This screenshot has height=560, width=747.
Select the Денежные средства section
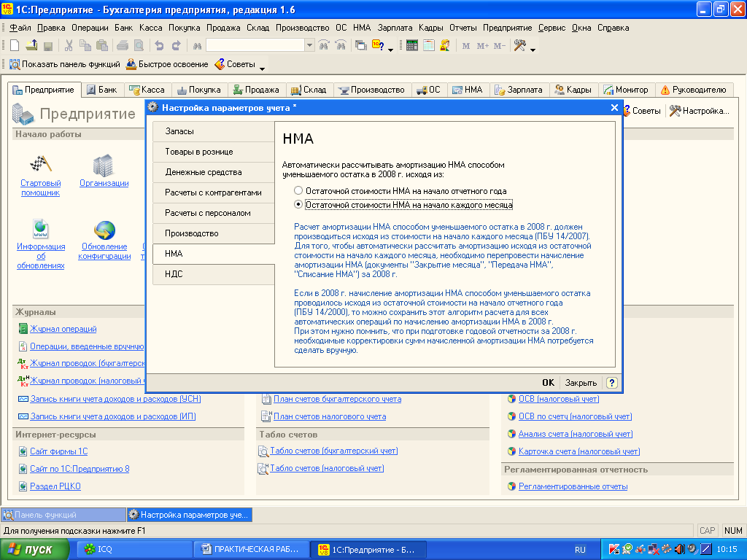(x=214, y=172)
